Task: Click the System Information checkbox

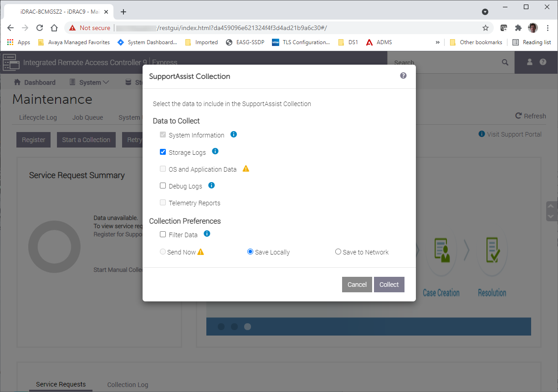Action: click(x=163, y=135)
